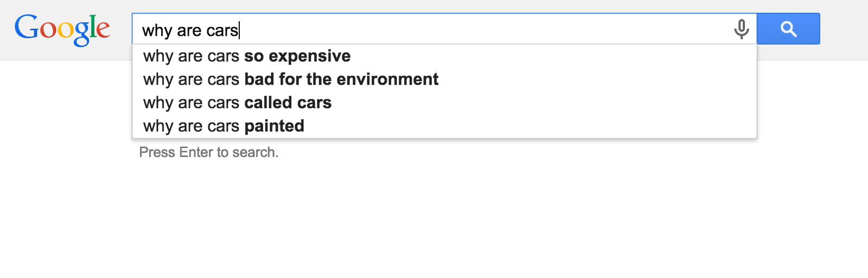Click the blue capital G in the logo
The image size is (868, 278).
click(26, 27)
